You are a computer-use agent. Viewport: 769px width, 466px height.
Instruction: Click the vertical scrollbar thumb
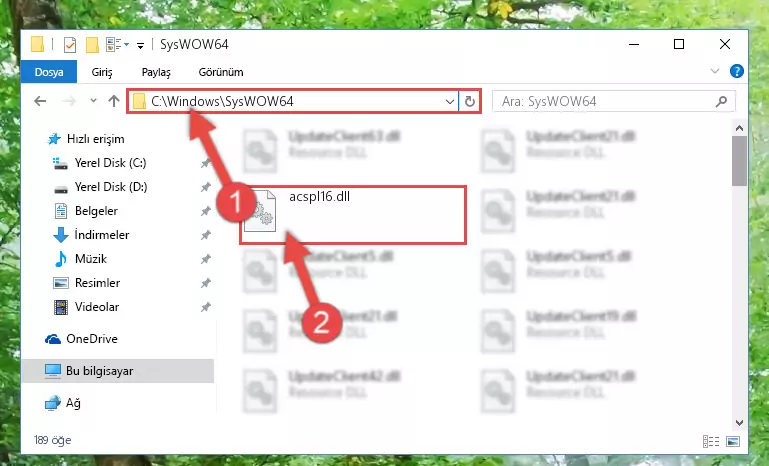739,161
